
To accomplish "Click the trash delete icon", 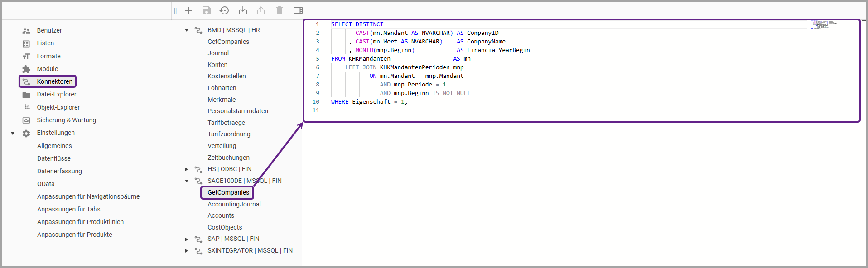I will point(280,10).
